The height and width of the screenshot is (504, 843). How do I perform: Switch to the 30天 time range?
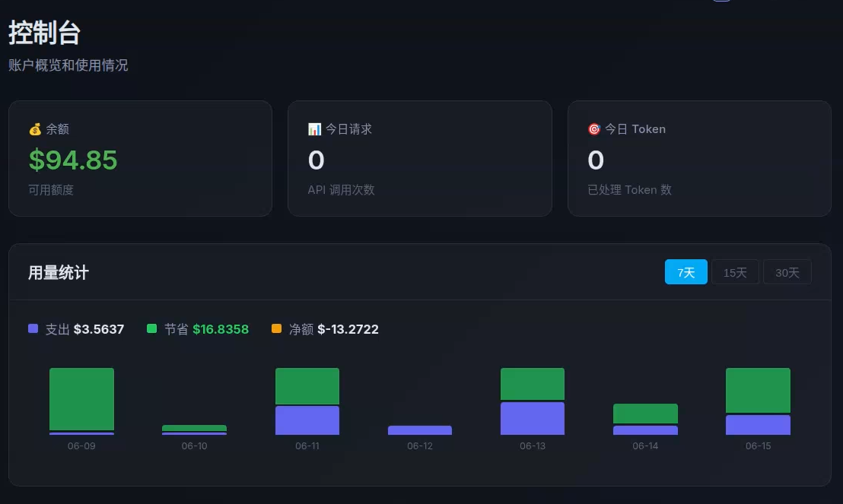coord(787,272)
